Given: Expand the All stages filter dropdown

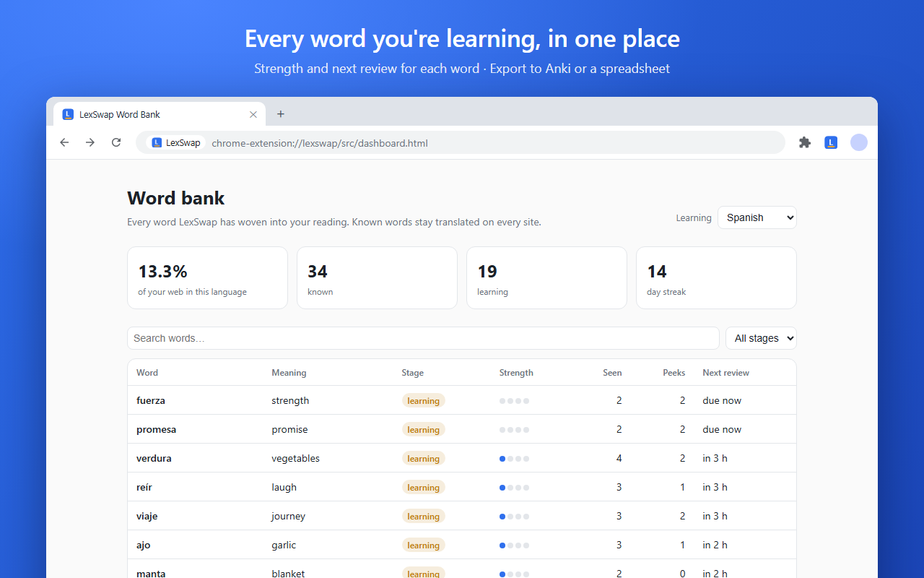Looking at the screenshot, I should tap(761, 338).
